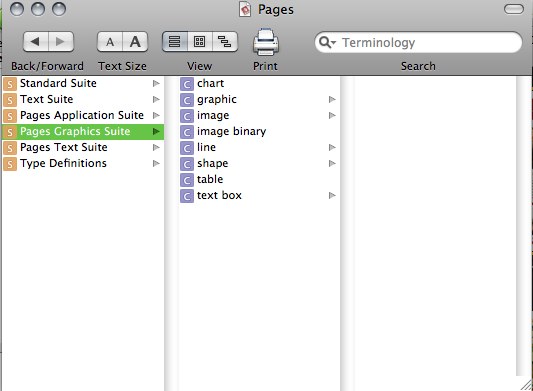Click the line class C icon
533x391 pixels.
187,148
